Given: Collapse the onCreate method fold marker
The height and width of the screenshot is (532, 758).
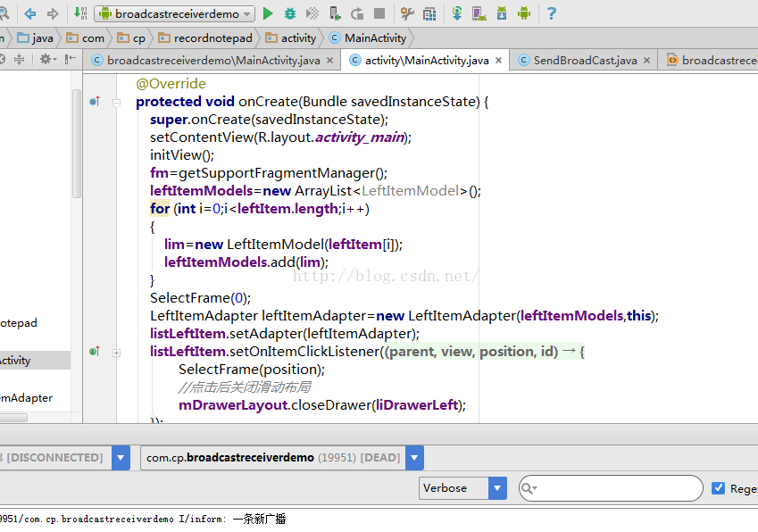Looking at the screenshot, I should pyautogui.click(x=116, y=103).
